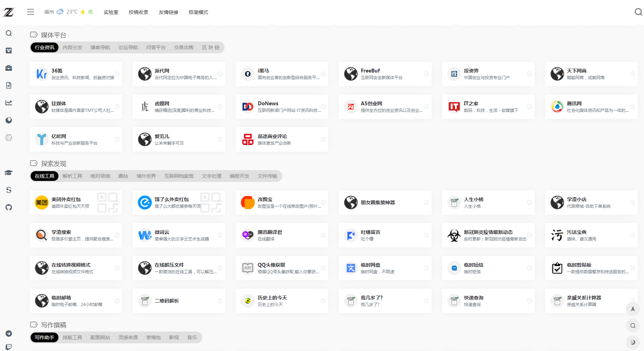644x351 pixels.
Task: Click the chart trend icon in sidebar
Action: 9,103
